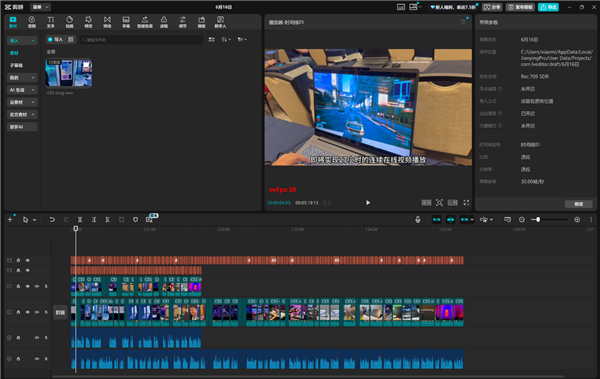600x379 pixels.
Task: Open the keyboard shortcuts icon in title bar
Action: click(x=401, y=7)
